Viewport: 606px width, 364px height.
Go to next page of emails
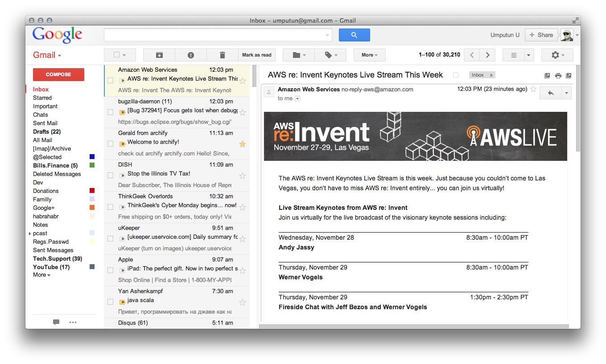[487, 55]
